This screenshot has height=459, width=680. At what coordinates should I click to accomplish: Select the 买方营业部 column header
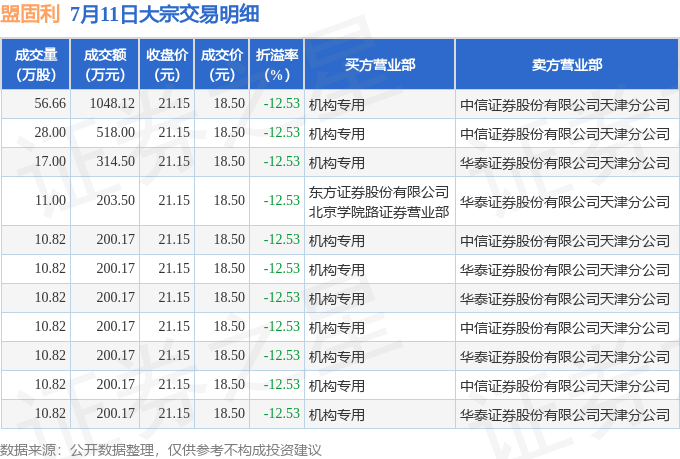(x=380, y=64)
